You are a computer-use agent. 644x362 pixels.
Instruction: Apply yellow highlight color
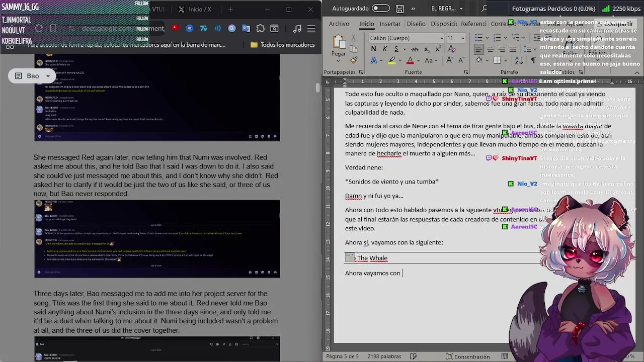point(391,60)
